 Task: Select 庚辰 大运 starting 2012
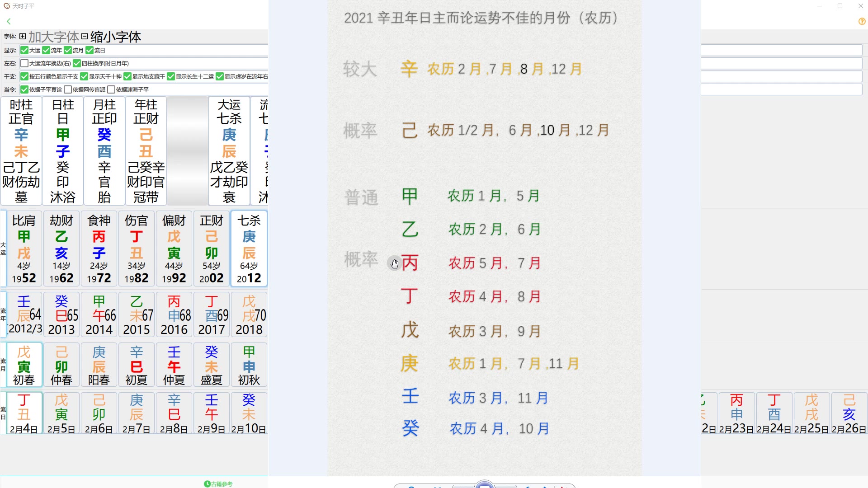tap(249, 249)
